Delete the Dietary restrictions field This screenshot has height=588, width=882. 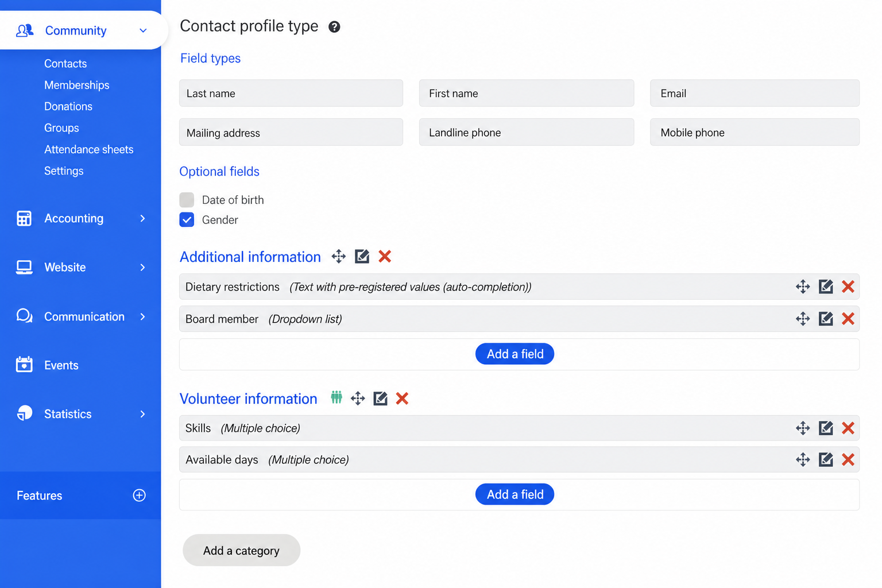(848, 287)
